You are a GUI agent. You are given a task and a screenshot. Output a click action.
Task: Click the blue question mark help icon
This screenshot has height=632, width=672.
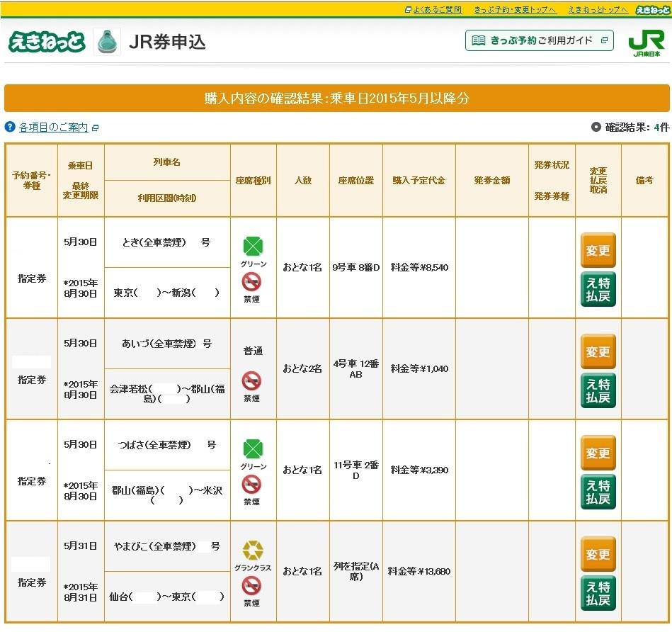(10, 127)
